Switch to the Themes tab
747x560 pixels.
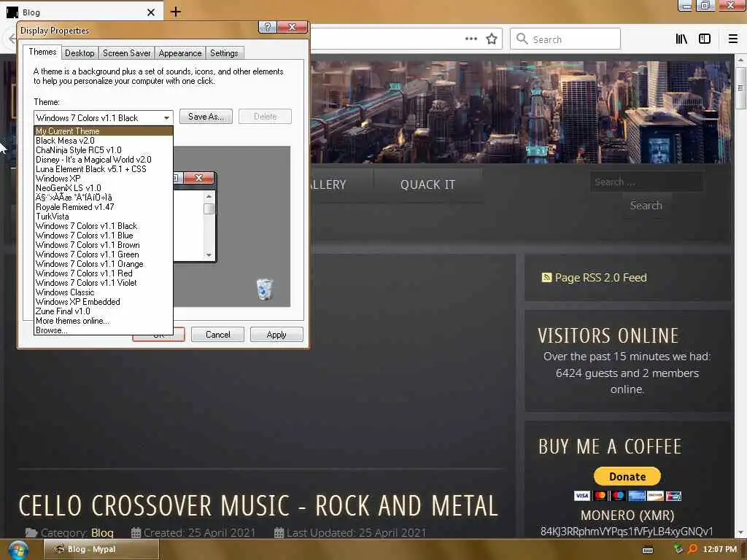click(42, 52)
